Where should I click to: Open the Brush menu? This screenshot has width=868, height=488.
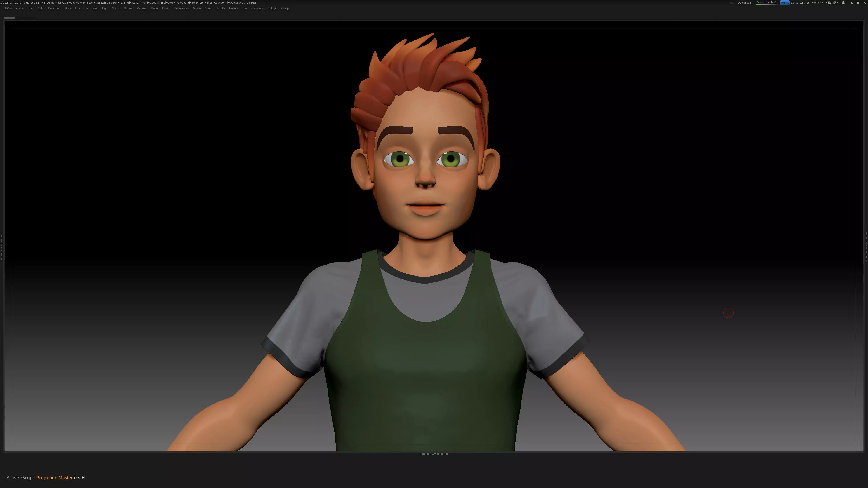[x=30, y=8]
